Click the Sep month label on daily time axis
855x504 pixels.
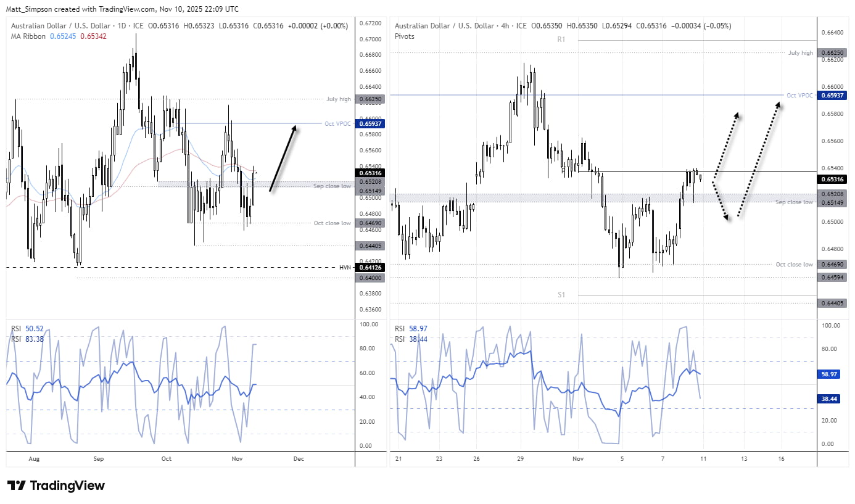[x=99, y=459]
